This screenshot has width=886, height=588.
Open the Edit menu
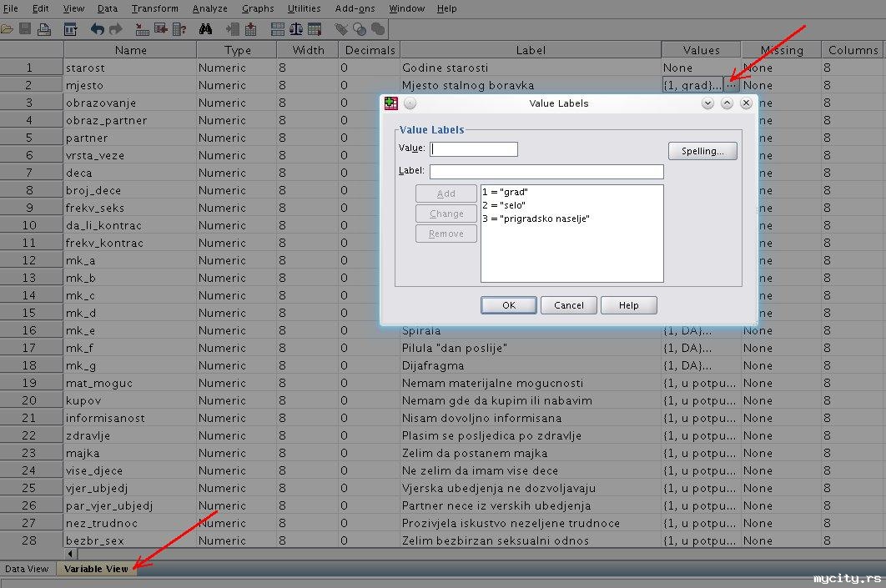coord(40,8)
